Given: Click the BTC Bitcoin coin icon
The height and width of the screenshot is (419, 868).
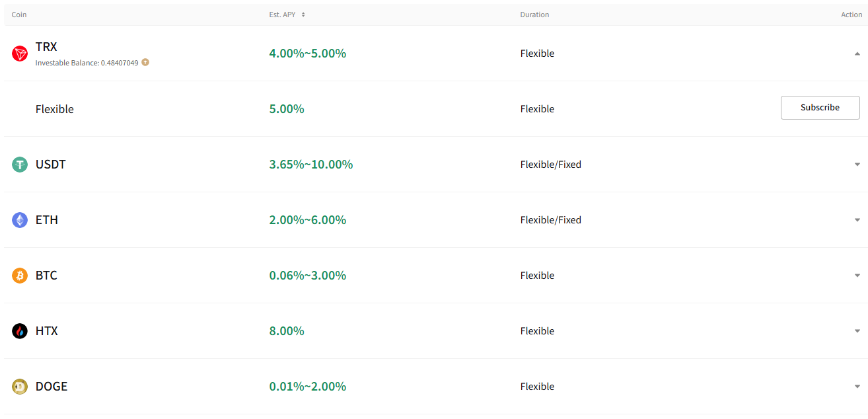Looking at the screenshot, I should (20, 276).
